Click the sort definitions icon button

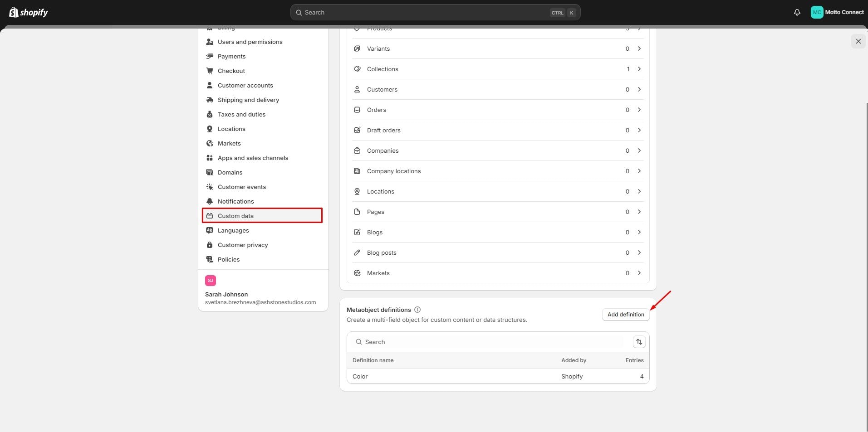click(639, 342)
